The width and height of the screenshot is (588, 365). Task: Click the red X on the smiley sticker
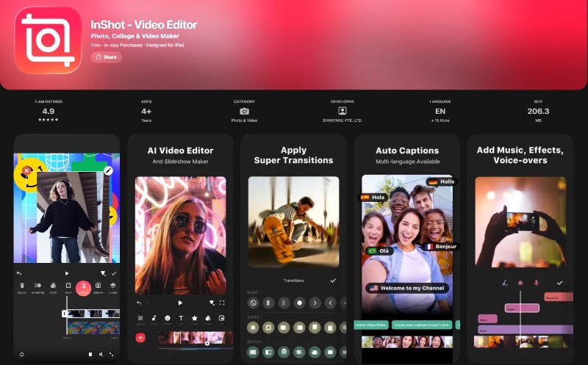click(26, 171)
